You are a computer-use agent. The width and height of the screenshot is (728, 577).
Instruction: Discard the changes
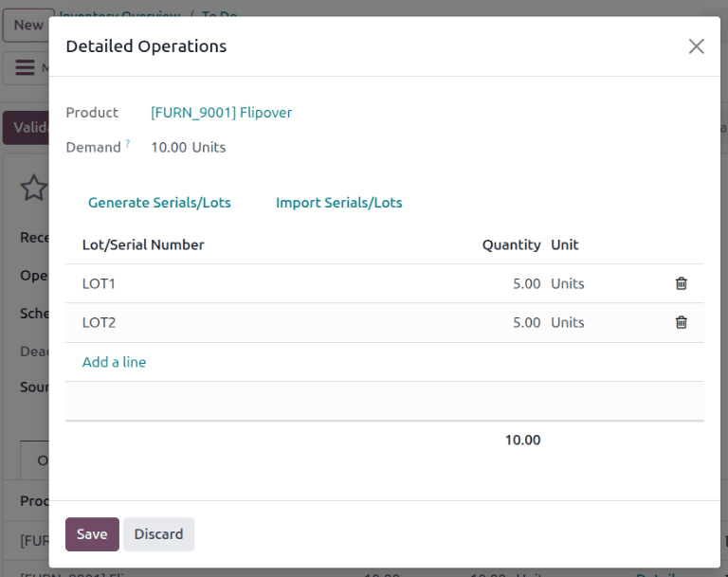tap(158, 534)
